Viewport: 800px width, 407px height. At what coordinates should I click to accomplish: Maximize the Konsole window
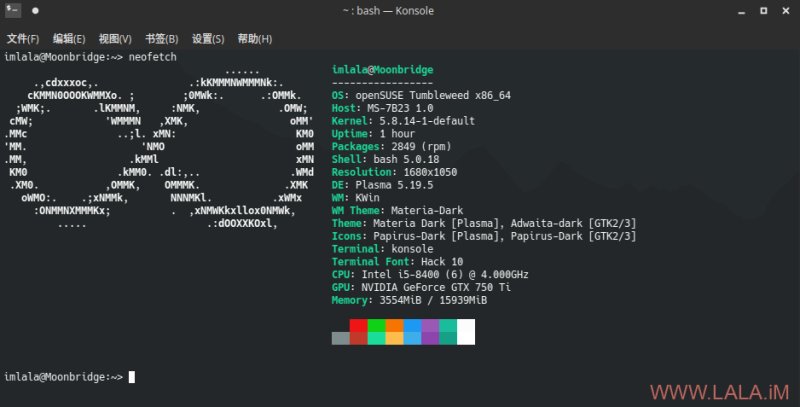pyautogui.click(x=763, y=11)
